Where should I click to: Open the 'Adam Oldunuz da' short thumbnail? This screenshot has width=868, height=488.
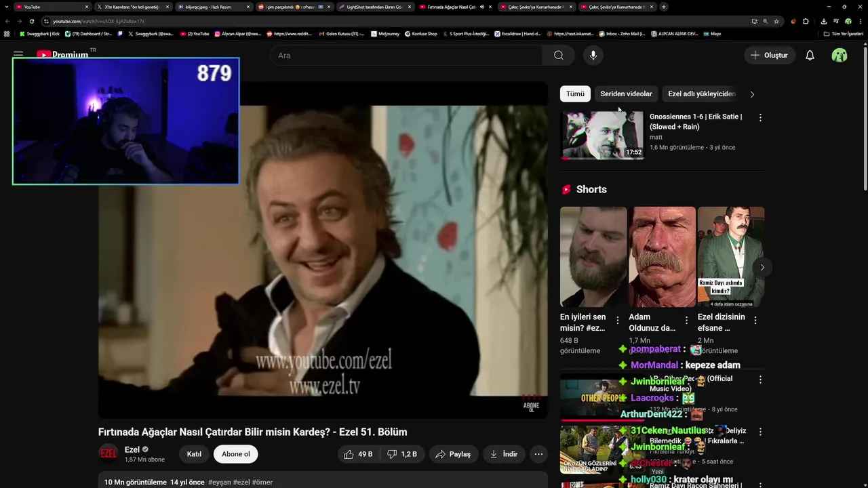[662, 257]
